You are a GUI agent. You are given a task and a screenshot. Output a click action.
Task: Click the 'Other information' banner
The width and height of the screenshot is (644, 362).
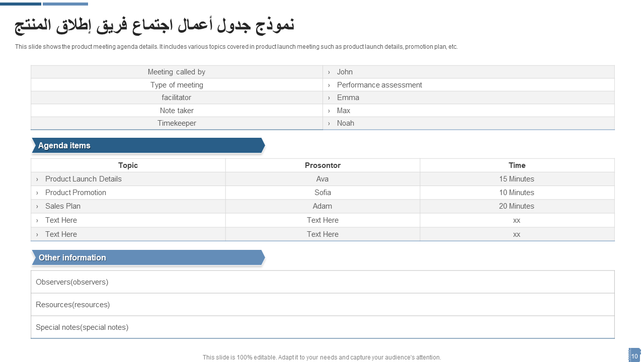[148, 257]
